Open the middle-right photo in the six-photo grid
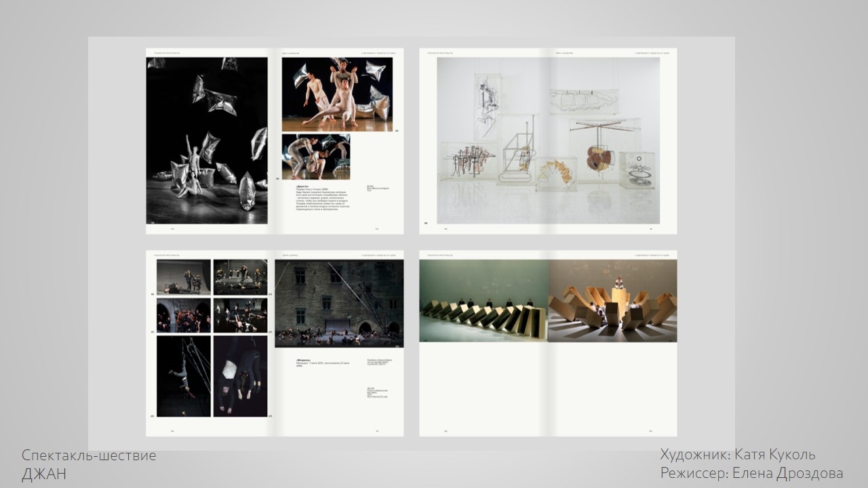 pos(240,315)
